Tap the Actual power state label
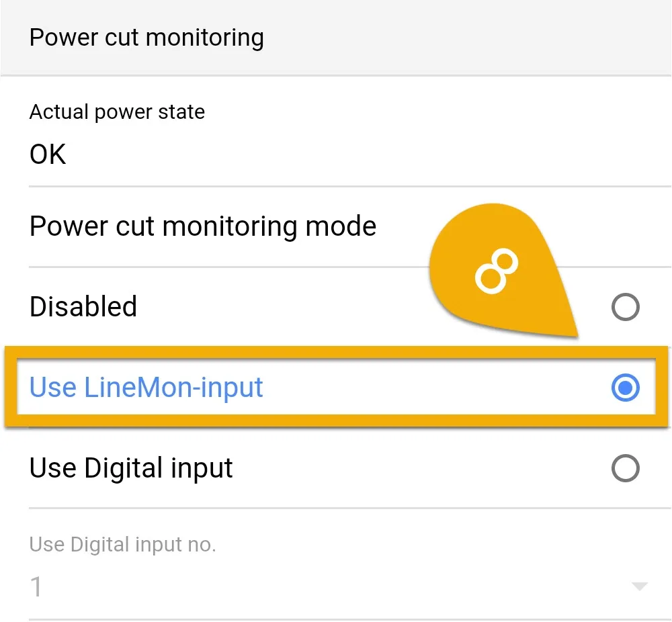The width and height of the screenshot is (672, 622). [x=117, y=112]
